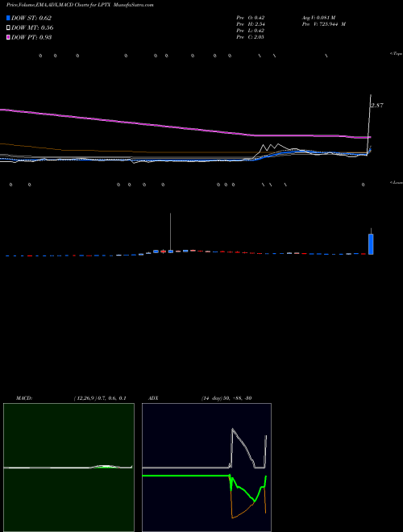Click the Pre H: 2.54 value

pyautogui.click(x=251, y=24)
